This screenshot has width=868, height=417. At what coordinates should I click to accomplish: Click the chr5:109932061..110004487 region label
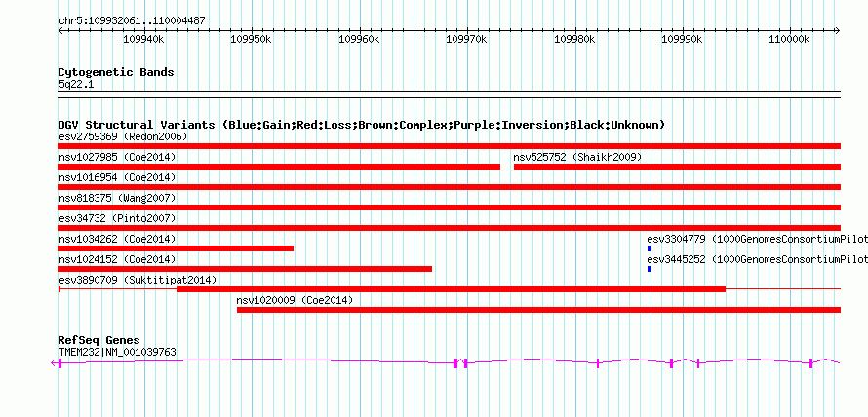point(132,21)
